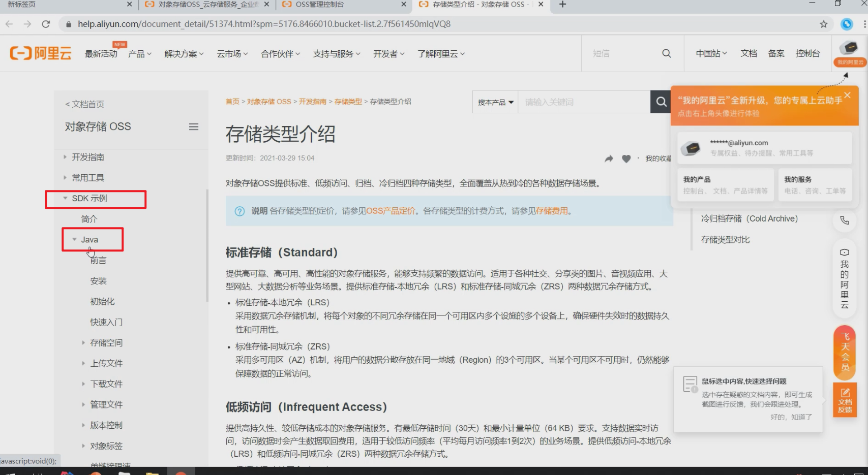Click the header search magnifier icon
The image size is (868, 475).
[666, 53]
